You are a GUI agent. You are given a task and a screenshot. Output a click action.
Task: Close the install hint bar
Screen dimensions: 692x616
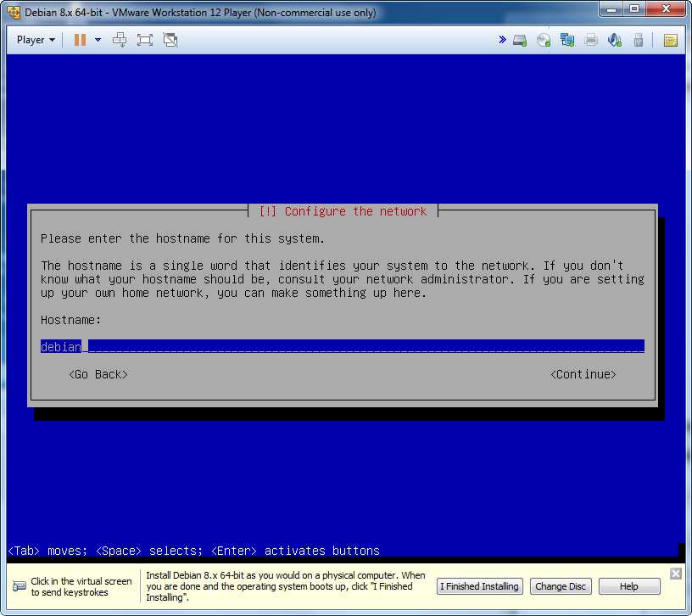(x=676, y=574)
